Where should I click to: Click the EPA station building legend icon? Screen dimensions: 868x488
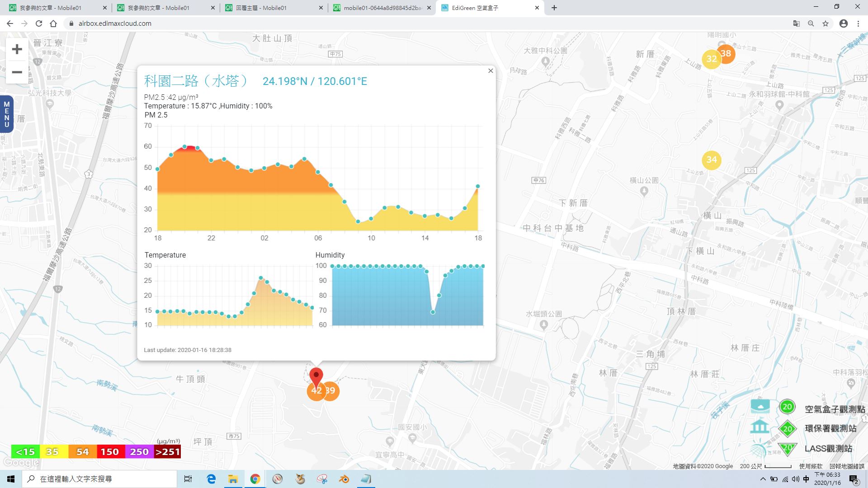760,427
